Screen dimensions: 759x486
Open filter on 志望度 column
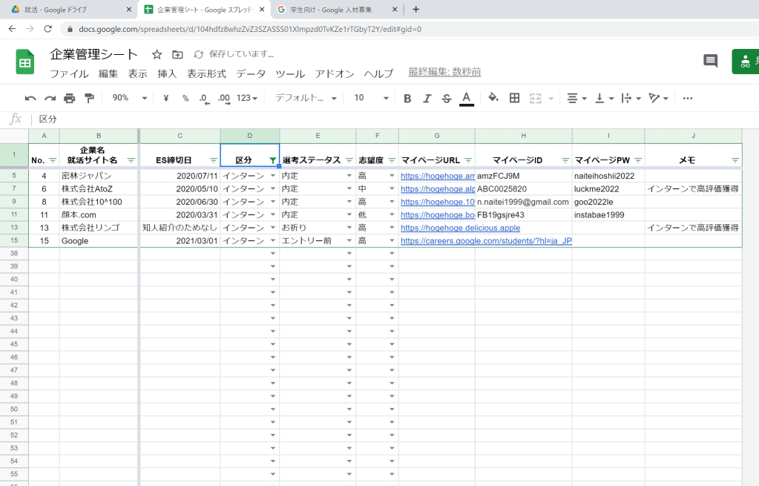coord(392,160)
